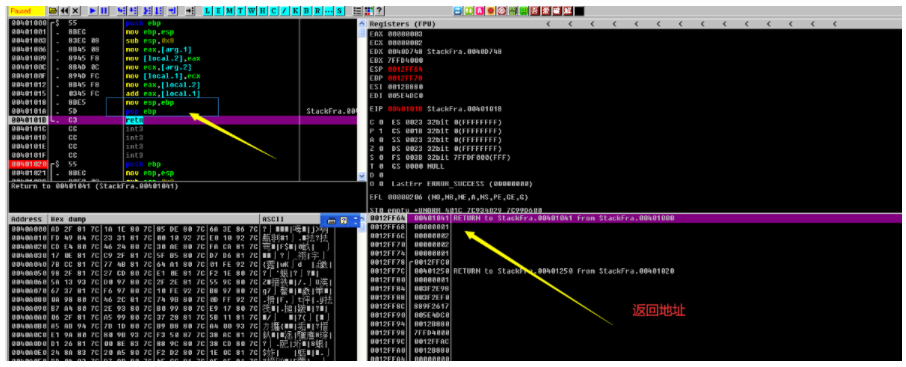Click the ASCII column header in dump
The width and height of the screenshot is (906, 367).
(273, 220)
